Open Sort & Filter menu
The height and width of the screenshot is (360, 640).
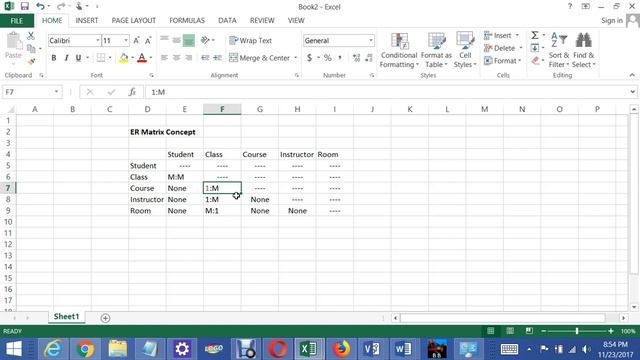point(558,51)
